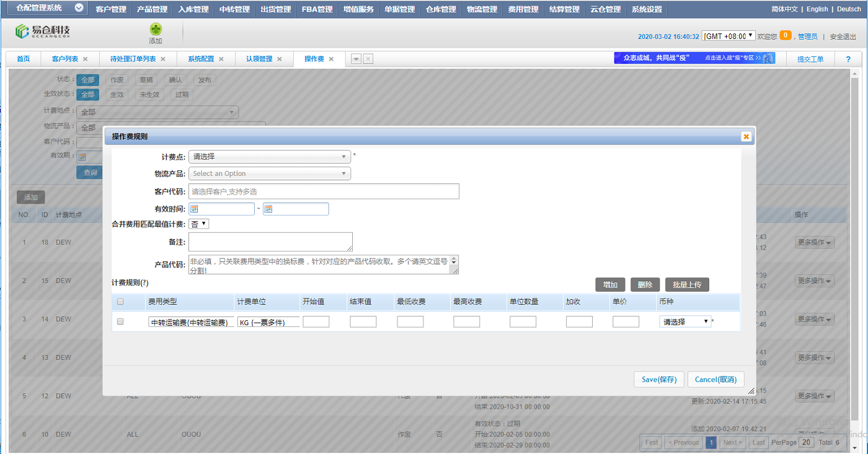Close the 操作费 tab using its X
The height and width of the screenshot is (454, 868).
click(x=331, y=59)
